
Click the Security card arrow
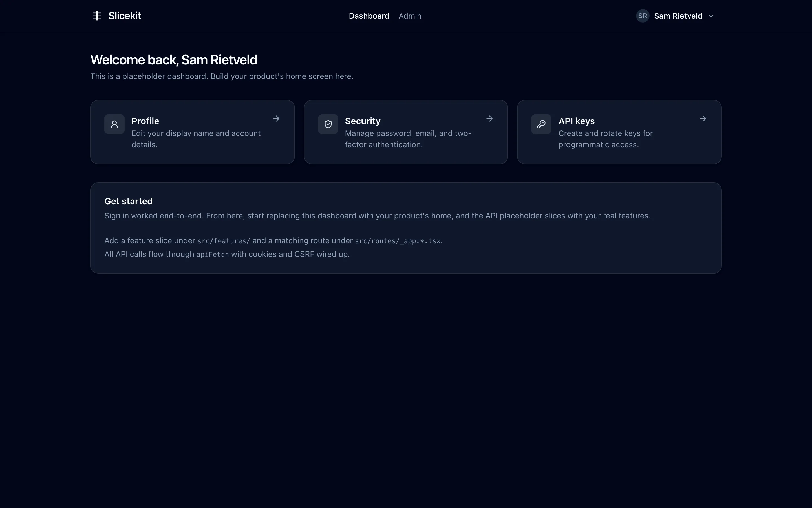[489, 119]
